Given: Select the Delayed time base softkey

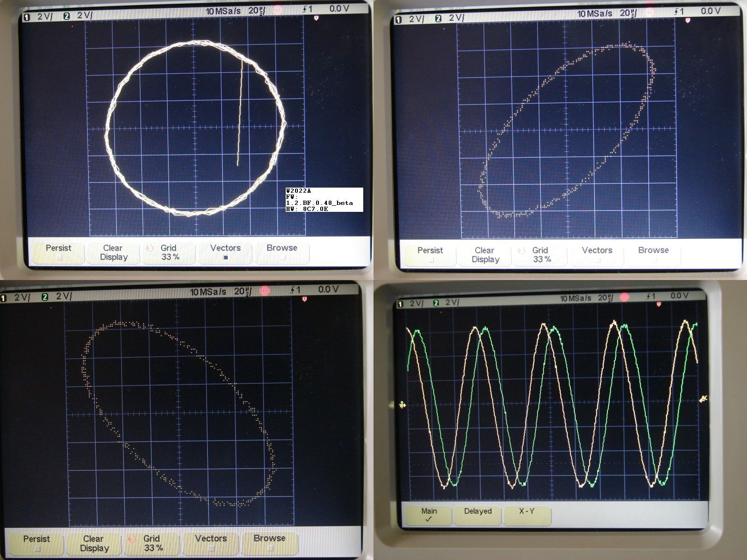Looking at the screenshot, I should pyautogui.click(x=478, y=515).
